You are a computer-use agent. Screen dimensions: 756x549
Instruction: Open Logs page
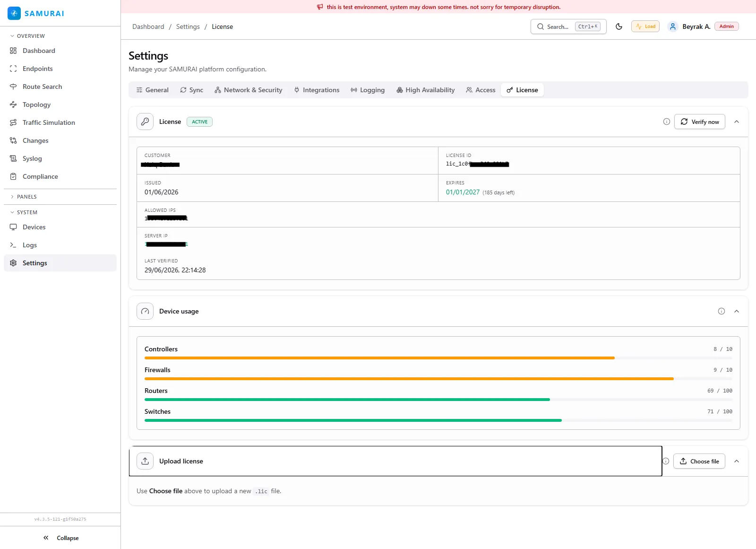pos(60,245)
